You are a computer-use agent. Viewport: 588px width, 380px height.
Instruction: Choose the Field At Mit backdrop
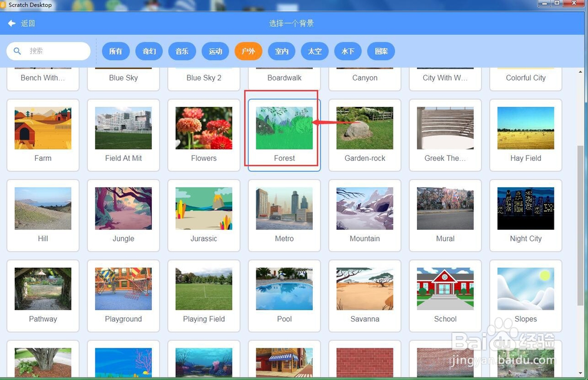click(x=123, y=135)
